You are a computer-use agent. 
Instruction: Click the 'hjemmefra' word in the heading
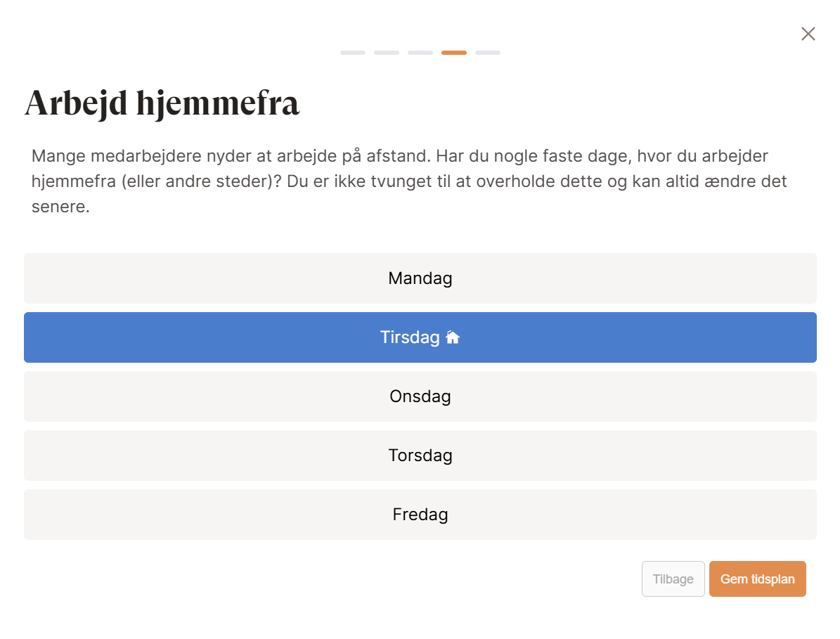coord(218,103)
